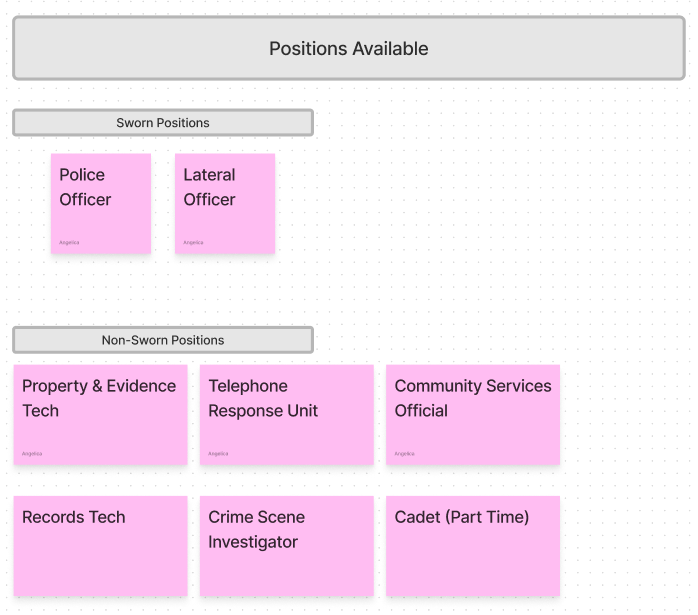The height and width of the screenshot is (615, 698).
Task: Click the Crime Scene Investigator sticky note
Action: (287, 546)
